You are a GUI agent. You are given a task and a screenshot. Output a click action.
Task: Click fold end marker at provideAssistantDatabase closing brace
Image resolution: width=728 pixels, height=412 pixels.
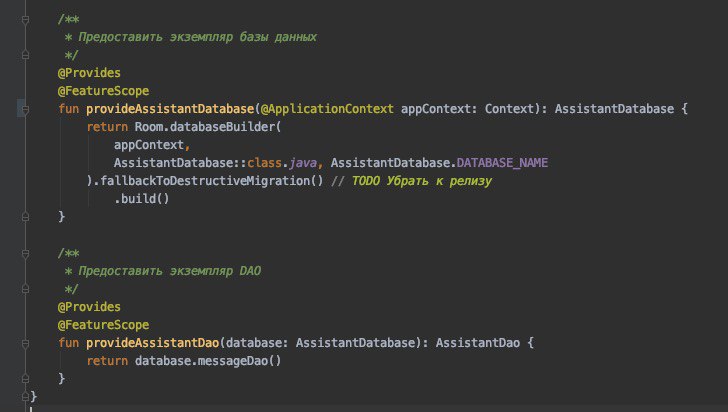click(26, 217)
